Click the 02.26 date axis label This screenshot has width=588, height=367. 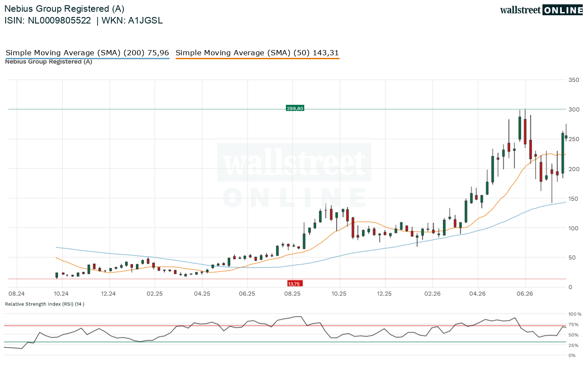[x=432, y=294]
